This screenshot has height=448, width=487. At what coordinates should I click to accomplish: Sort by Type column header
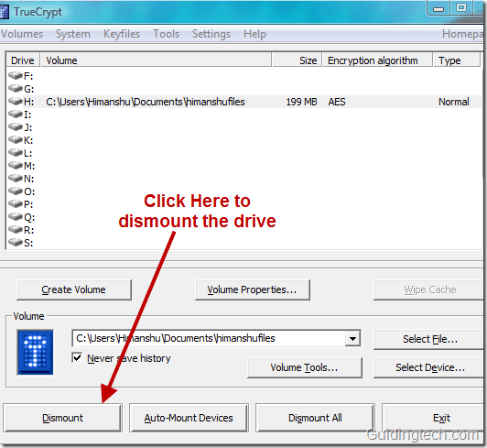pyautogui.click(x=457, y=60)
